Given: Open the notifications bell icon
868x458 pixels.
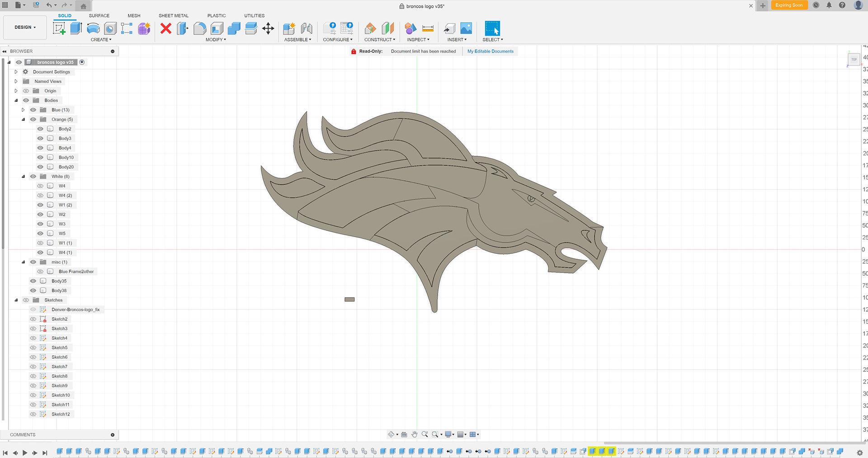Looking at the screenshot, I should (829, 5).
